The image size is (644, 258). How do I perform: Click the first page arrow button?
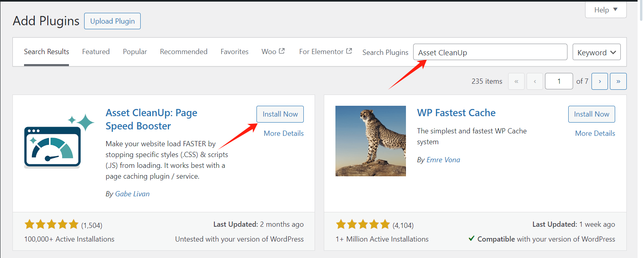click(x=516, y=81)
